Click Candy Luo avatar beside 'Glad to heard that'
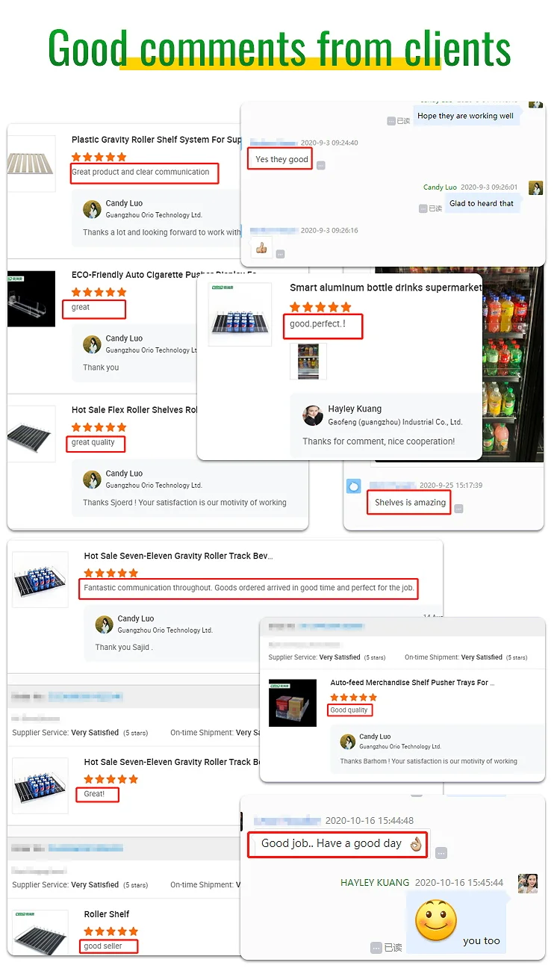Image resolution: width=560 pixels, height=971 pixels. pyautogui.click(x=535, y=187)
